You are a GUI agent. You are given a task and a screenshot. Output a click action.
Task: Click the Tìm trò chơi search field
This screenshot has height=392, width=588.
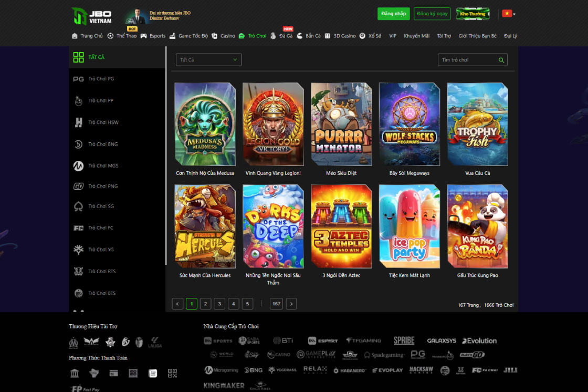(x=472, y=60)
